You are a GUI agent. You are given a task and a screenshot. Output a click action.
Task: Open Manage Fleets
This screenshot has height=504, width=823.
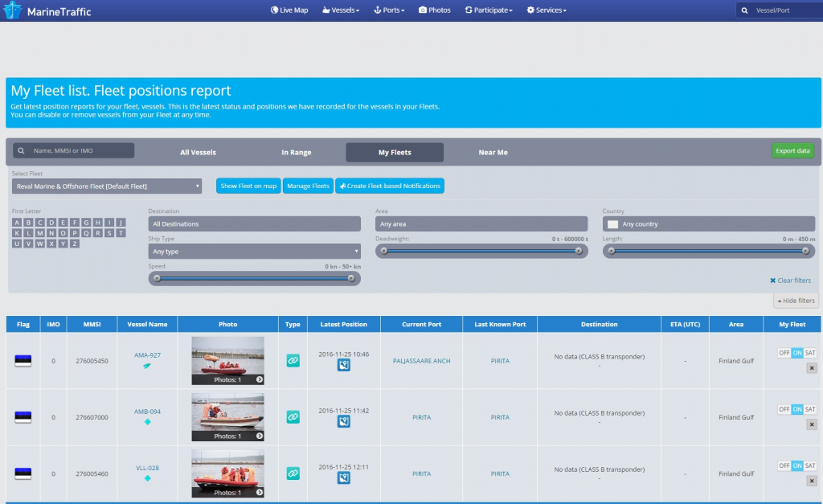click(x=308, y=186)
